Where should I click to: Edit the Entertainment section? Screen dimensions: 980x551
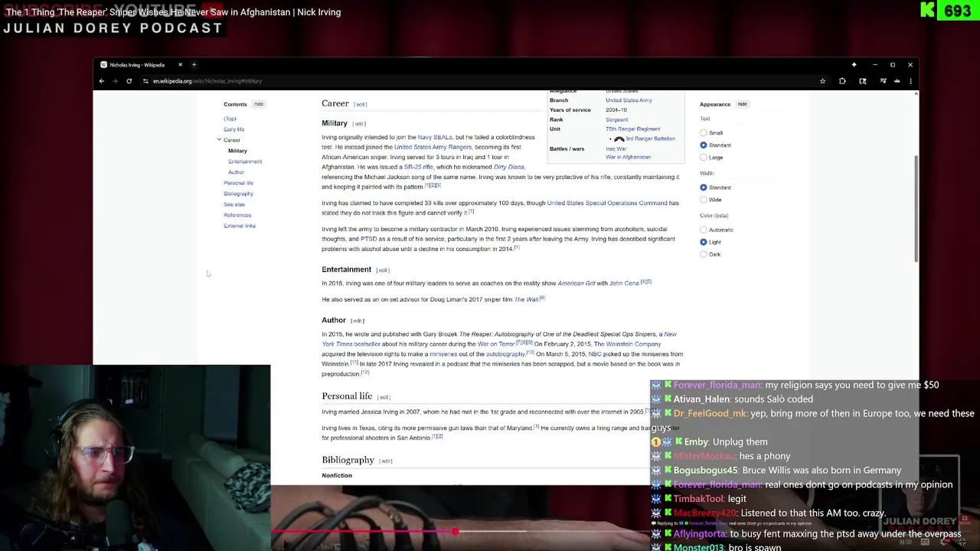coord(383,270)
